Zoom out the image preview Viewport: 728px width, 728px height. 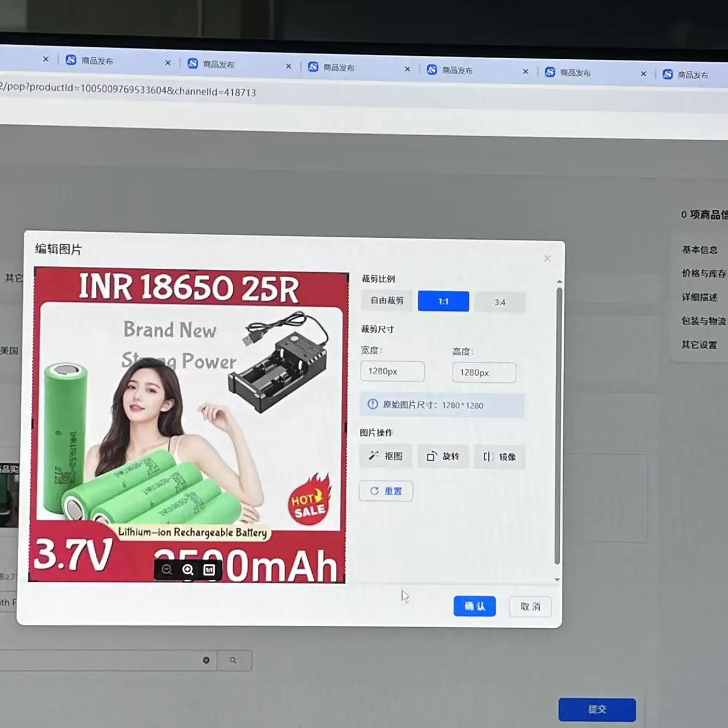[167, 569]
